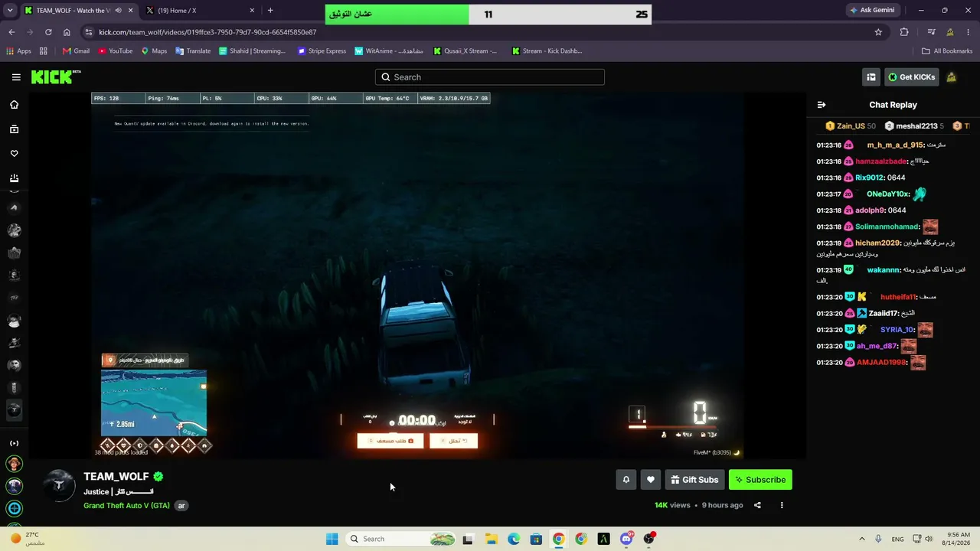Open the ENG language switcher in taskbar
This screenshot has height=551, width=980.
point(897,539)
